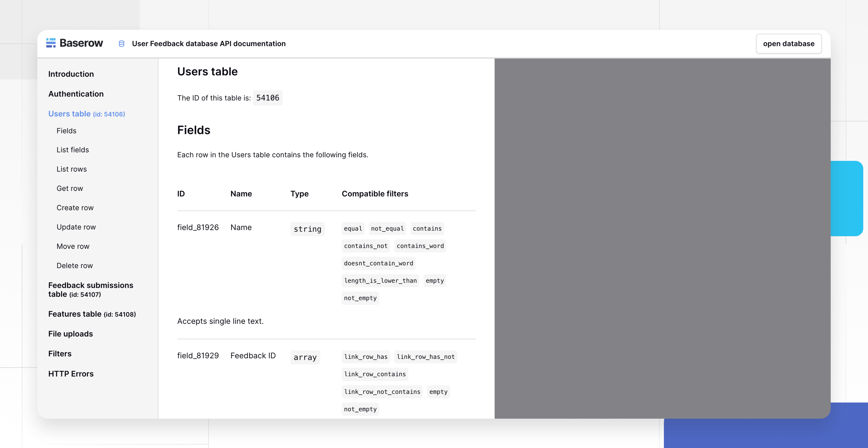Click the contains_word filter tag
This screenshot has width=868, height=448.
point(420,246)
